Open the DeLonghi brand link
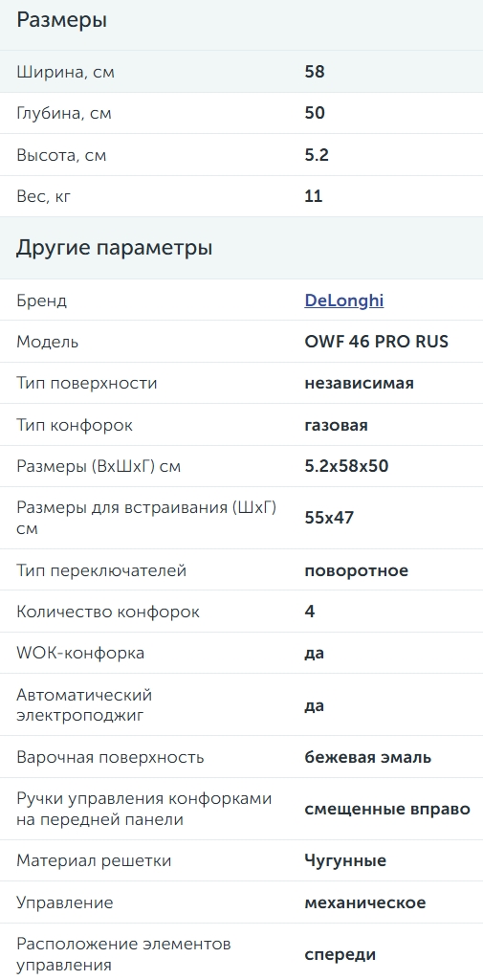Screen dimensions: 483x980 [343, 301]
